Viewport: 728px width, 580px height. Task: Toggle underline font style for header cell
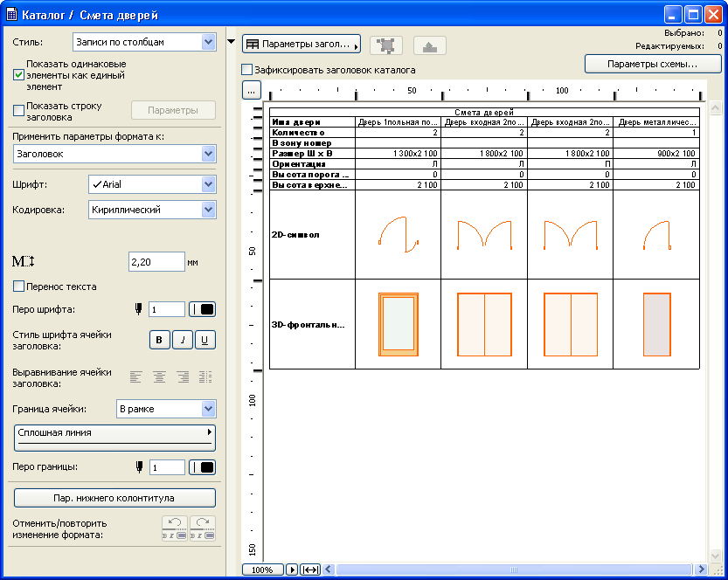click(x=205, y=341)
